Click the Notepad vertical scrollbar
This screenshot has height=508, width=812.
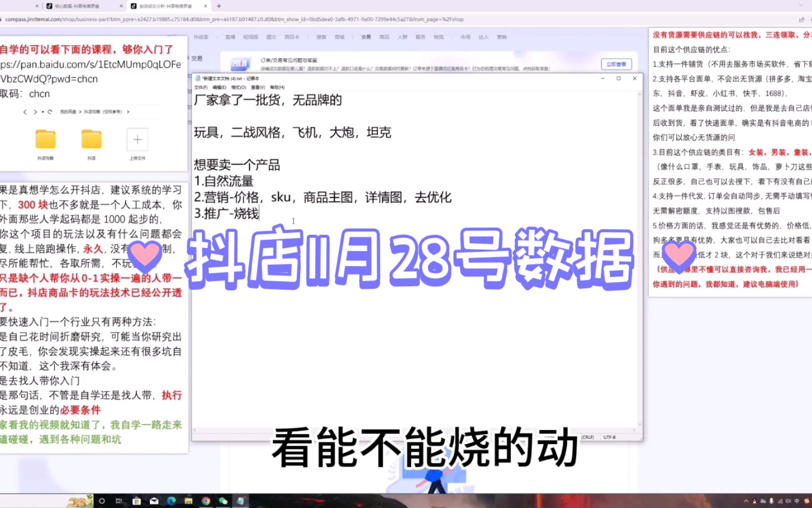640,260
